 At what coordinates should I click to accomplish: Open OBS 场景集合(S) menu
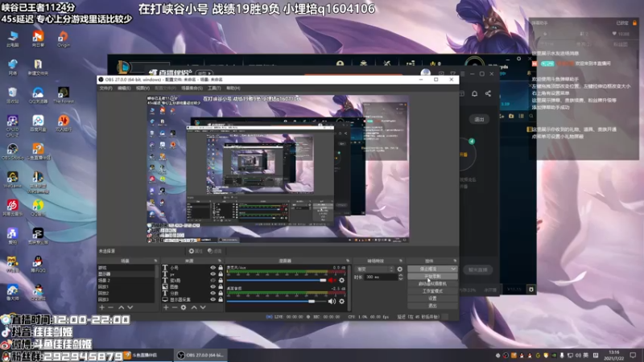(192, 88)
